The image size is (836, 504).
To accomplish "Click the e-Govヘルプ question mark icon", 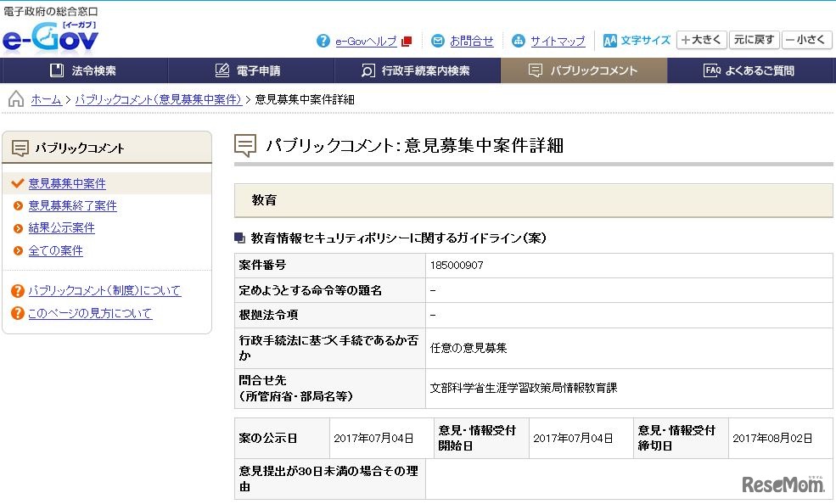I will click(x=323, y=41).
